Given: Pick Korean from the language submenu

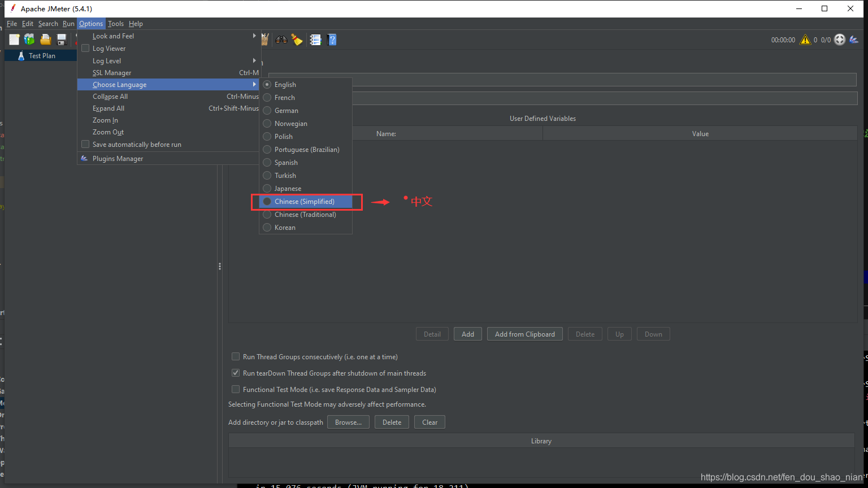Looking at the screenshot, I should coord(306,228).
